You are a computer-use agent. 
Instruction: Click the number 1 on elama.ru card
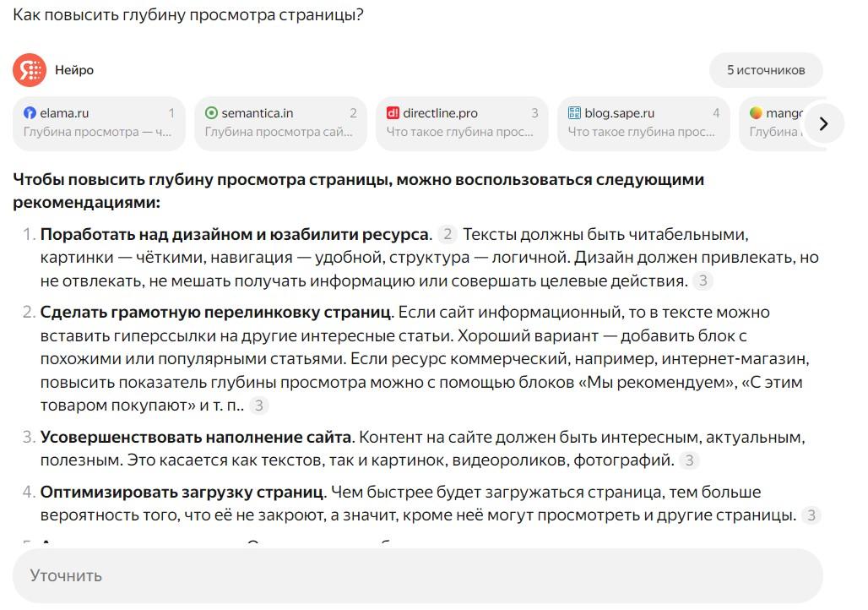[171, 112]
